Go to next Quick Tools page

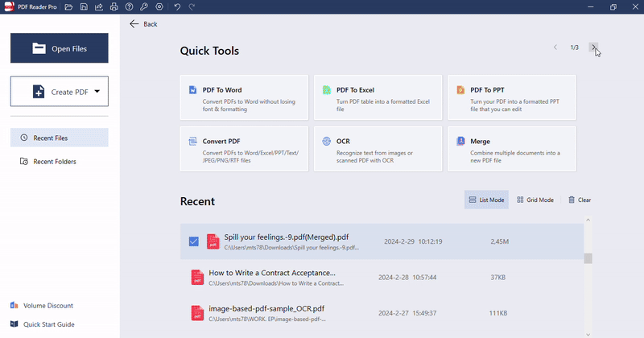tap(593, 47)
